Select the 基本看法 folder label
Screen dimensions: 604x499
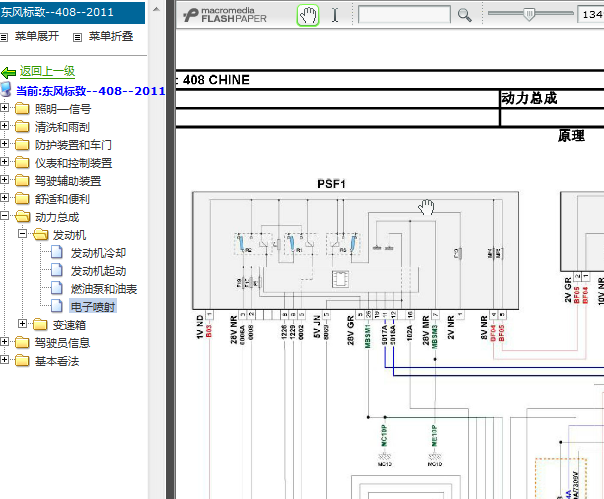point(57,361)
